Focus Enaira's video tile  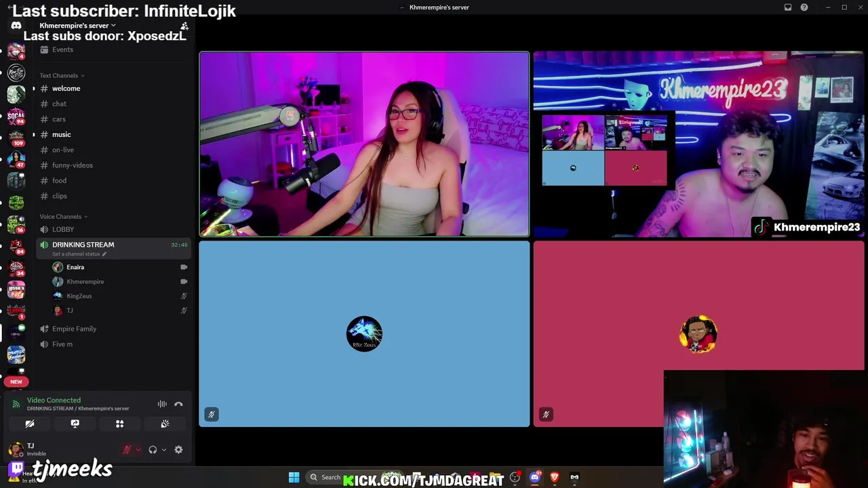364,144
